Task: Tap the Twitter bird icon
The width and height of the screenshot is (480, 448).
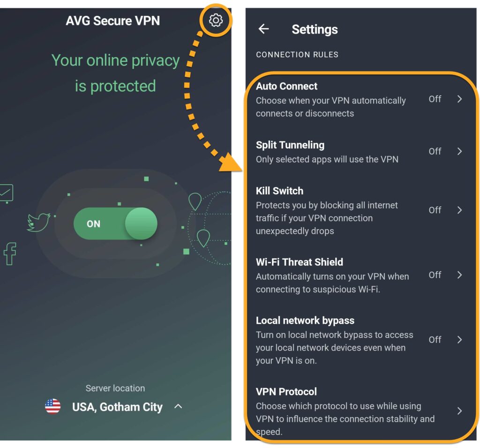Action: (39, 222)
